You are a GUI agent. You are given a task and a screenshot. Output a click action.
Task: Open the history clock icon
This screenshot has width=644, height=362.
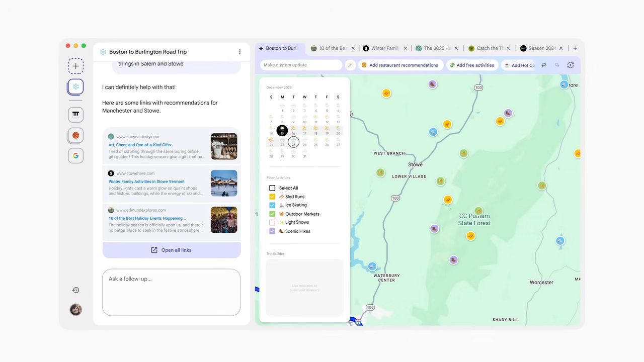click(75, 290)
